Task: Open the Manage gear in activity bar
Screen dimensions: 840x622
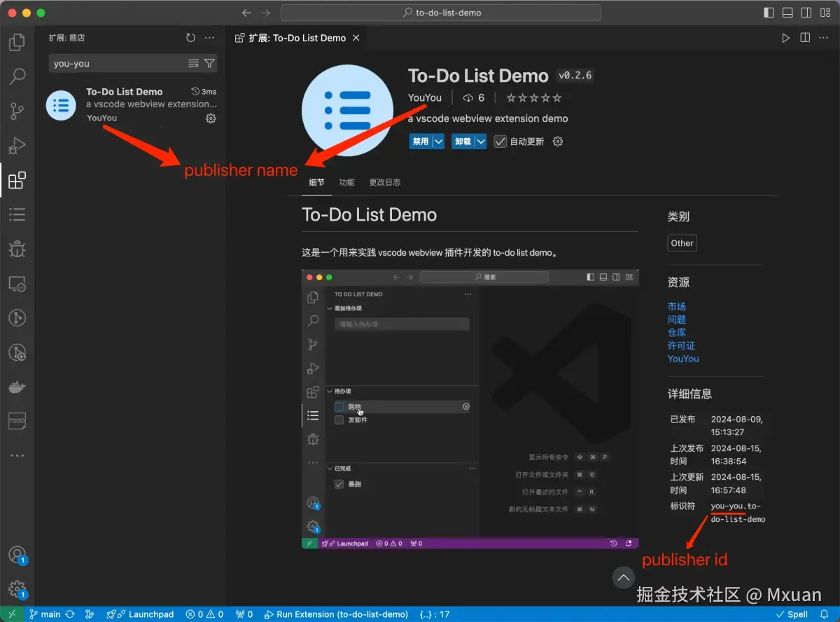Action: [17, 589]
